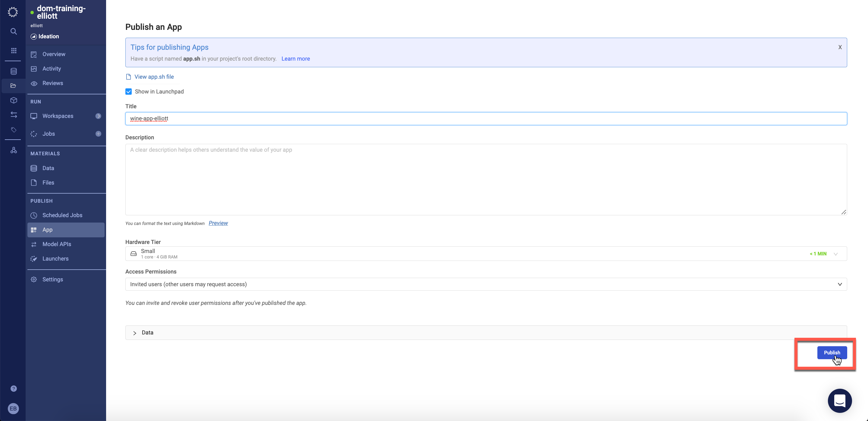Open the help question mark icon

14,389
